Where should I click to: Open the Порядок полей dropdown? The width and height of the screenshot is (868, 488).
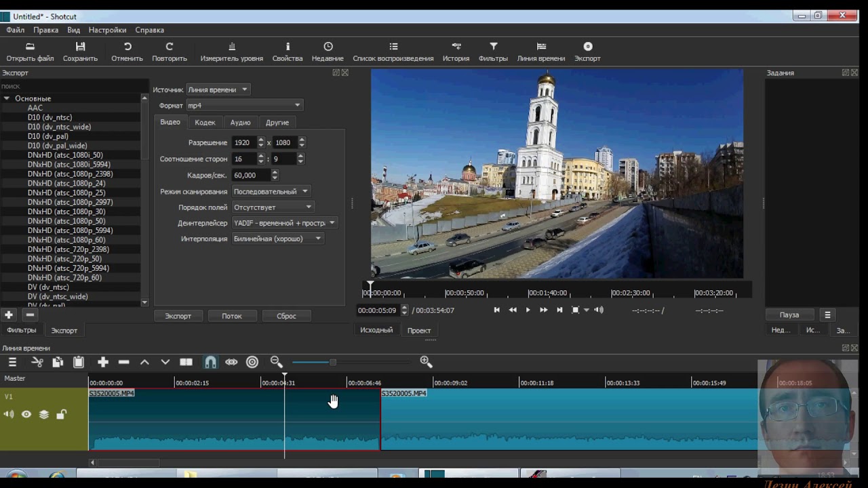click(x=273, y=207)
